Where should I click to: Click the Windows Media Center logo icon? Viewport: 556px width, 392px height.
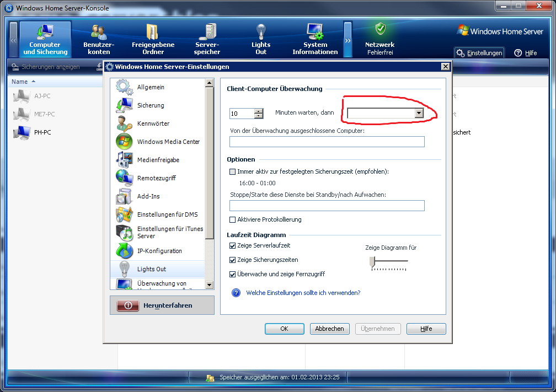[x=124, y=141]
